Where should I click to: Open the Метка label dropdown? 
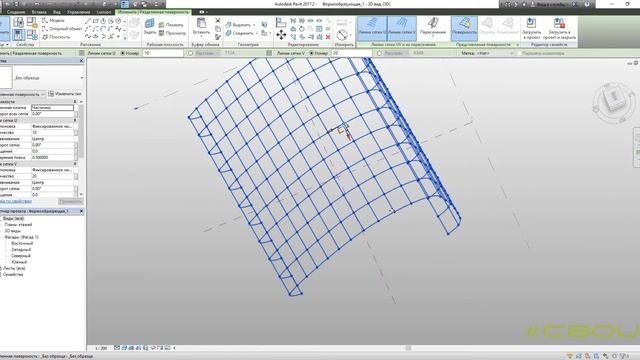[x=495, y=53]
